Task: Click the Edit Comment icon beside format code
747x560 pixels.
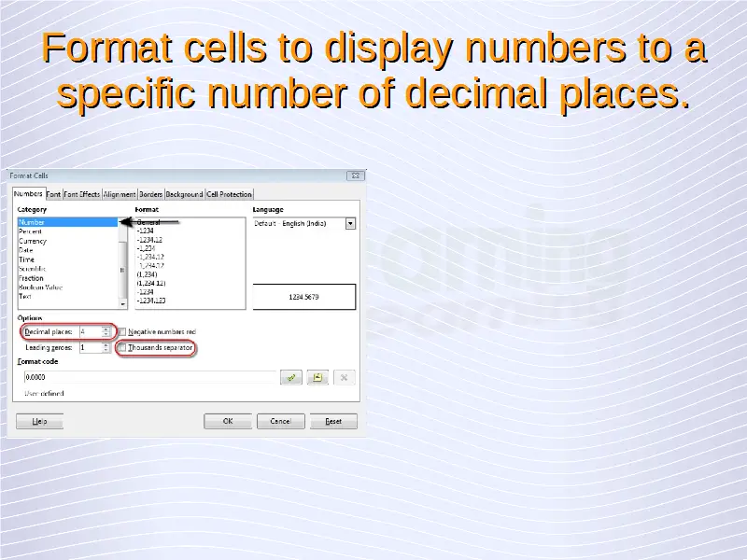Action: (317, 377)
